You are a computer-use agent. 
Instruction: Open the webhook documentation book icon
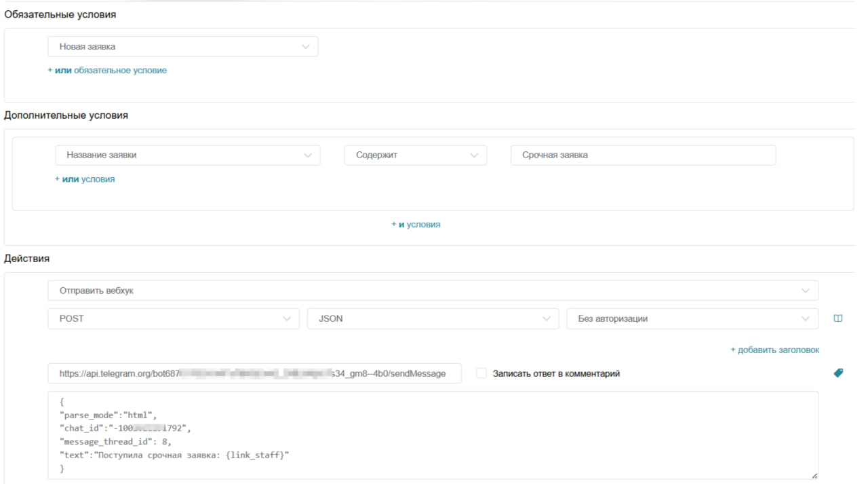(837, 318)
